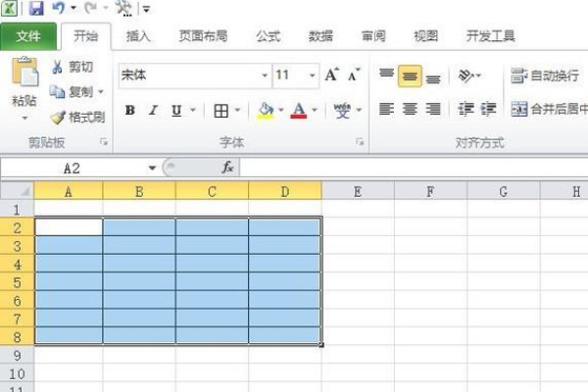The height and width of the screenshot is (392, 588).
Task: Open the 剪贴板 dialog launcher
Action: pos(104,142)
